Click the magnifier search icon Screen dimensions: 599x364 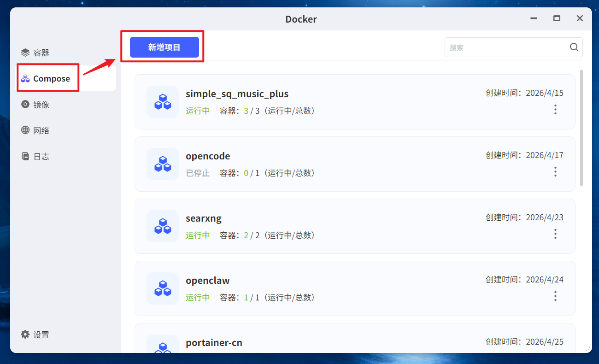(x=574, y=47)
